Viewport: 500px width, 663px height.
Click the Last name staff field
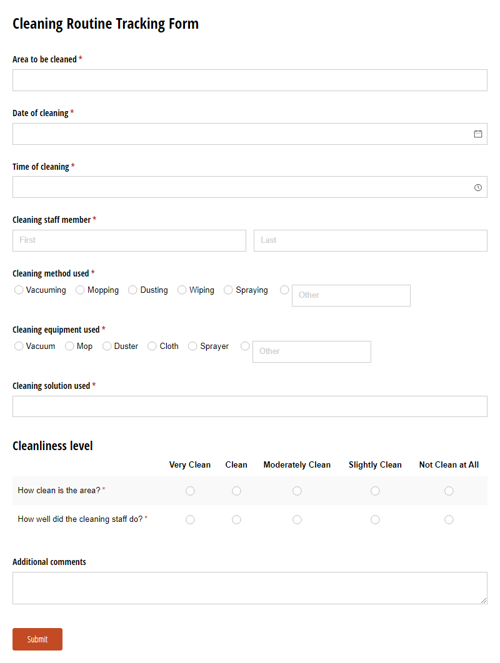coord(371,241)
